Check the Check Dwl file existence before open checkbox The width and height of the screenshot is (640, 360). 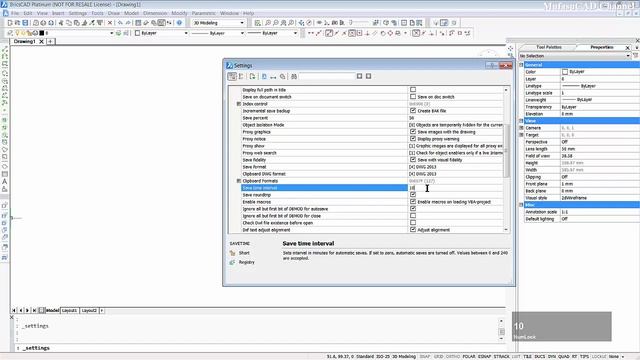pos(413,223)
